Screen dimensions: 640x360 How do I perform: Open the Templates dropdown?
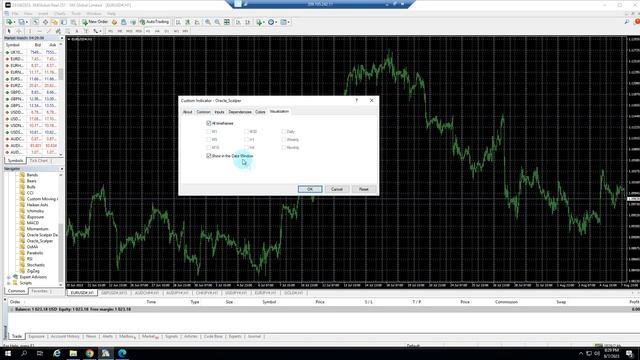(x=285, y=22)
